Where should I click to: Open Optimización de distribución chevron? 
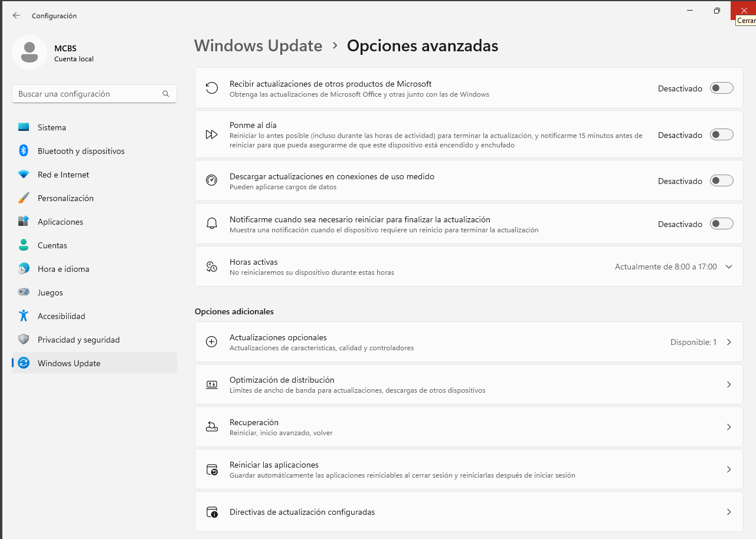[x=729, y=384]
